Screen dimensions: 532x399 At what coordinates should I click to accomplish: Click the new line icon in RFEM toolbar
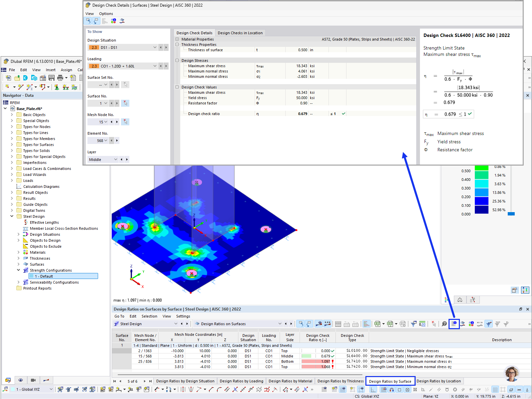tap(21, 87)
